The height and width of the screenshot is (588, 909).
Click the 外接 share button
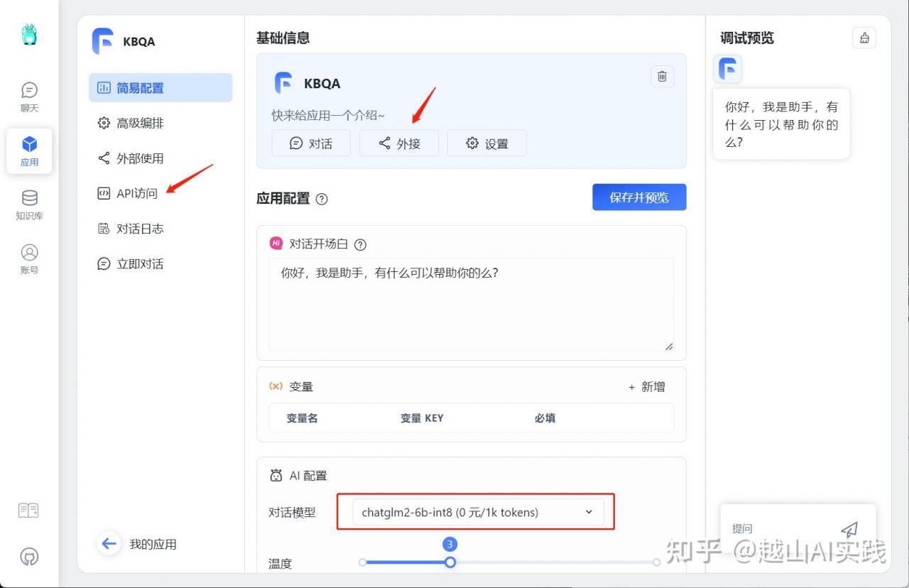pos(399,143)
